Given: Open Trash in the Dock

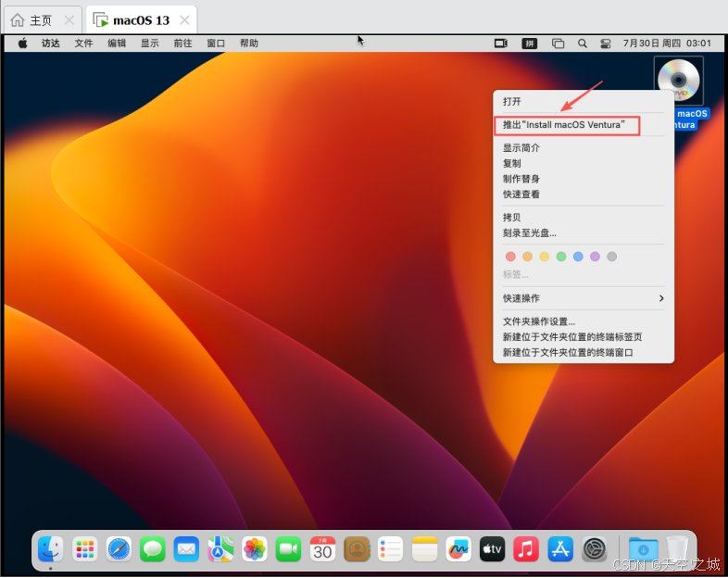Looking at the screenshot, I should [677, 549].
